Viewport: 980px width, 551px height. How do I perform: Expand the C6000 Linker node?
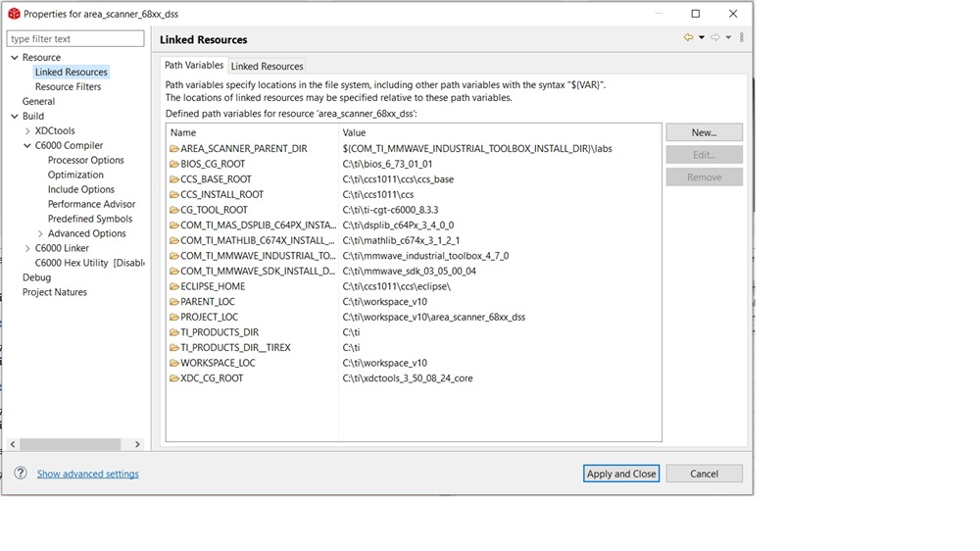(x=27, y=248)
